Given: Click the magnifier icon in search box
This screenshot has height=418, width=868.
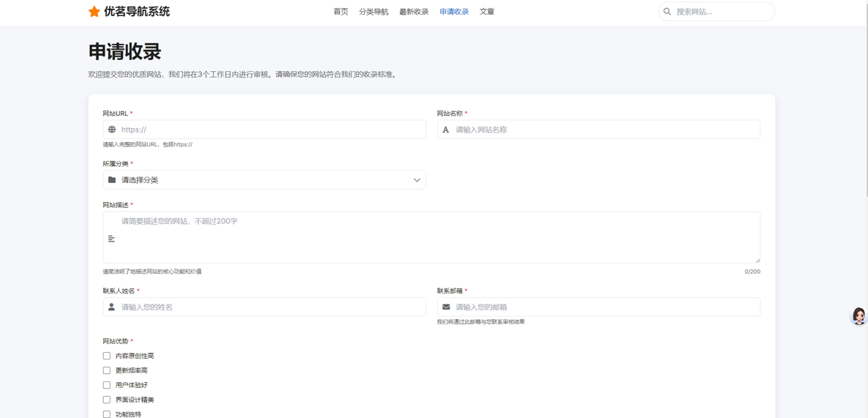Looking at the screenshot, I should [667, 11].
